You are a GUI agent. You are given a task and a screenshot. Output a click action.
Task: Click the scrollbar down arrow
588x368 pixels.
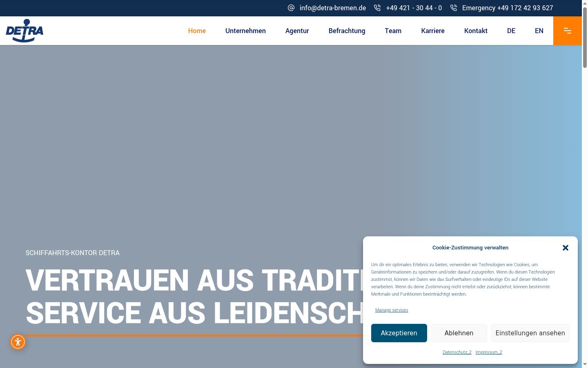(x=585, y=364)
